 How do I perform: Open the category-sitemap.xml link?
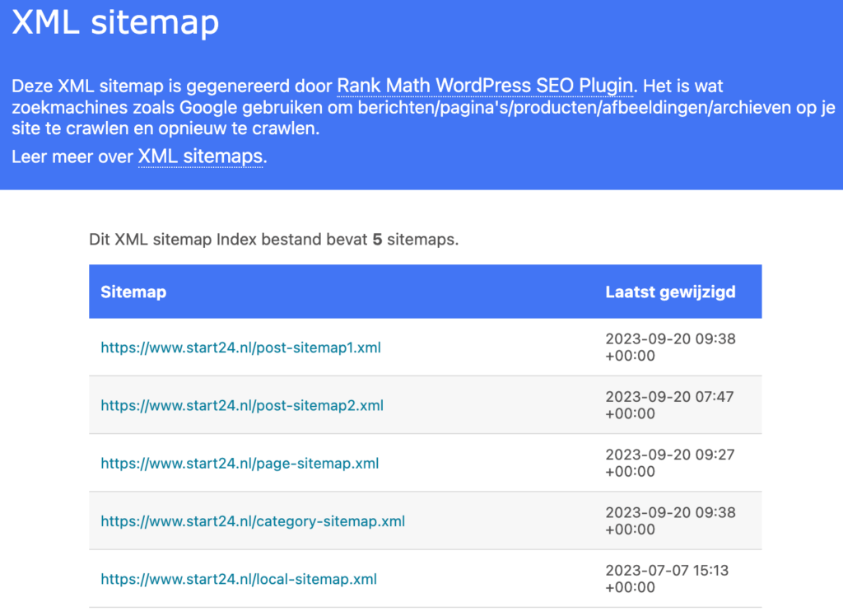252,520
